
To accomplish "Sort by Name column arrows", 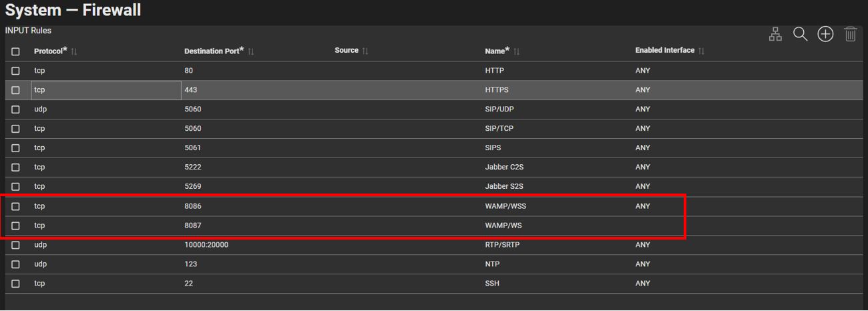I will [x=517, y=51].
